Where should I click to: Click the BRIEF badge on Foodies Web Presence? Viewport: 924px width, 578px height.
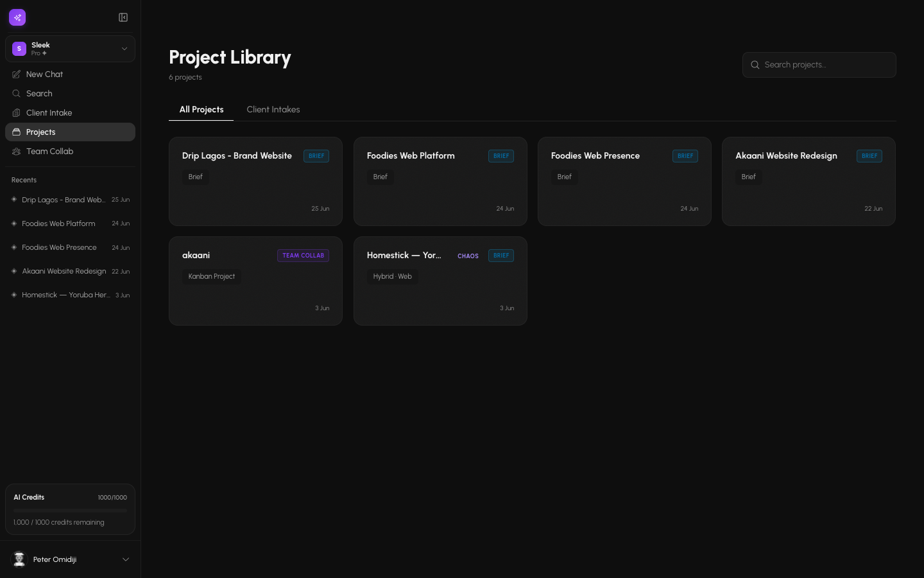685,156
